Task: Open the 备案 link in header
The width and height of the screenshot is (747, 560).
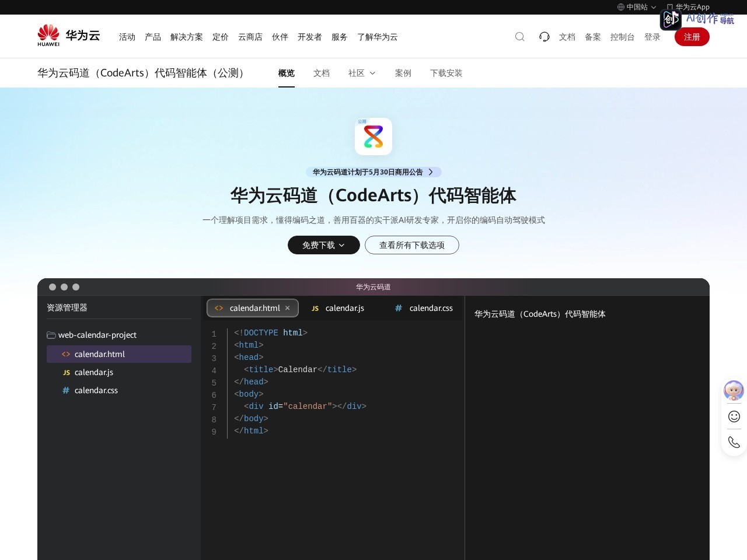Action: click(593, 37)
